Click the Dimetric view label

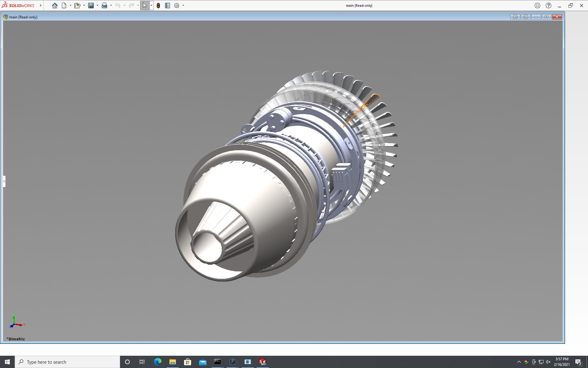pos(16,339)
